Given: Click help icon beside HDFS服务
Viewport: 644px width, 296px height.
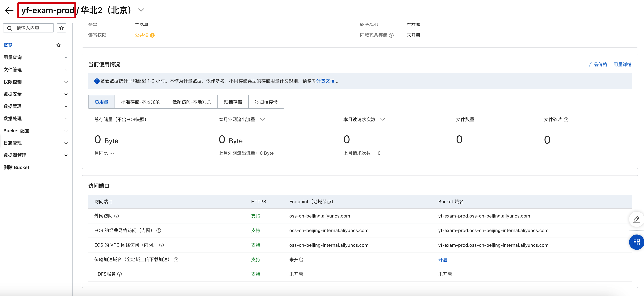Looking at the screenshot, I should tap(119, 274).
